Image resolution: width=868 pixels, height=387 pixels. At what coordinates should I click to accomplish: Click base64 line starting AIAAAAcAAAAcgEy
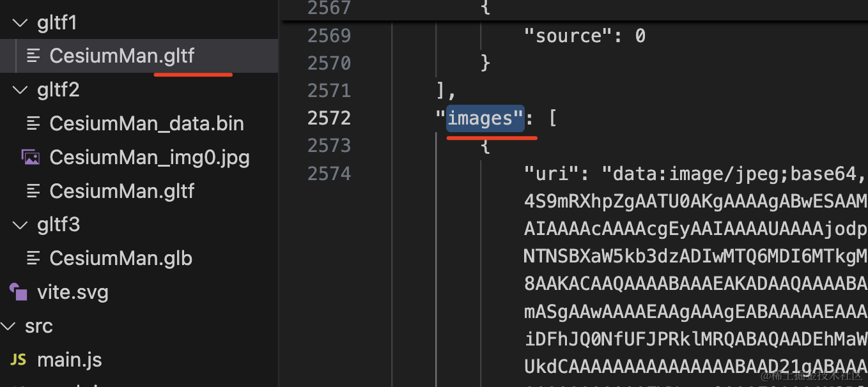pyautogui.click(x=695, y=229)
